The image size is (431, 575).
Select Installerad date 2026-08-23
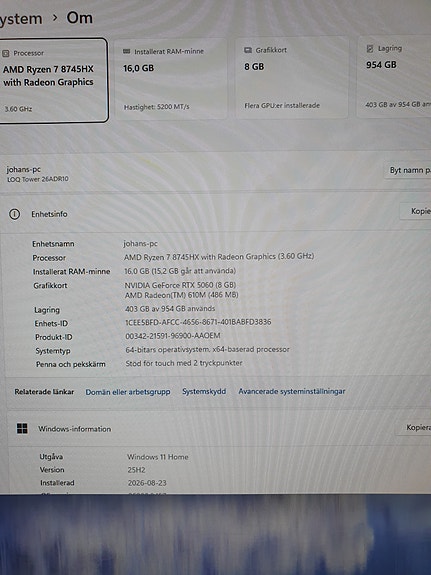click(147, 483)
